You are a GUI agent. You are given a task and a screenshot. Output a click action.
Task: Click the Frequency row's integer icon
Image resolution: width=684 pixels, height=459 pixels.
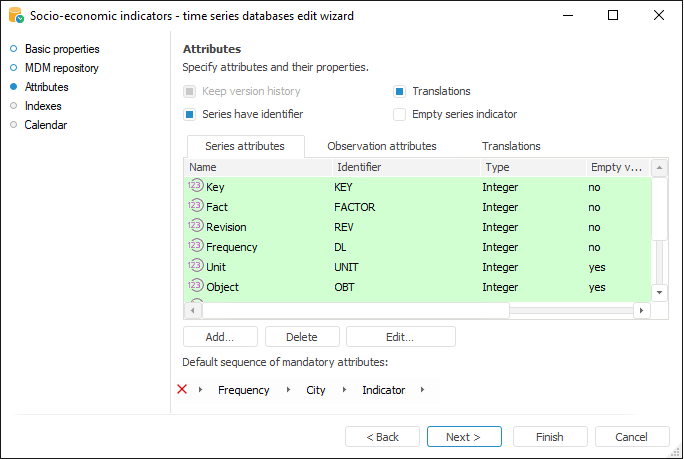(196, 247)
